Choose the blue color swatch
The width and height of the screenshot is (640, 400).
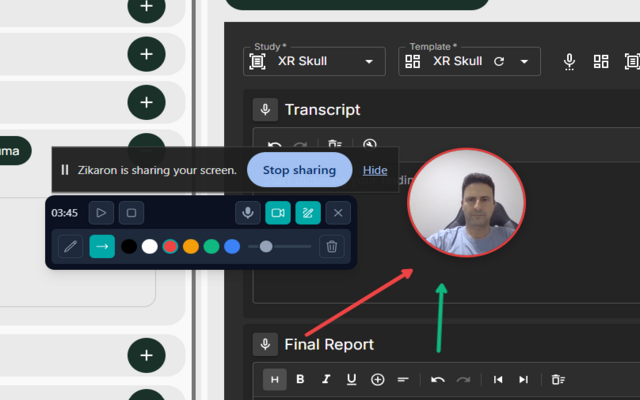[232, 247]
